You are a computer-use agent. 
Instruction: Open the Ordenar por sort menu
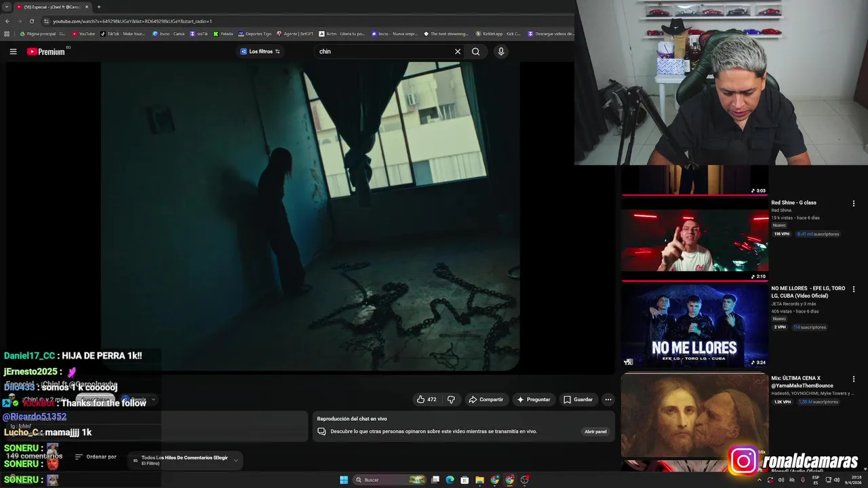pos(96,457)
